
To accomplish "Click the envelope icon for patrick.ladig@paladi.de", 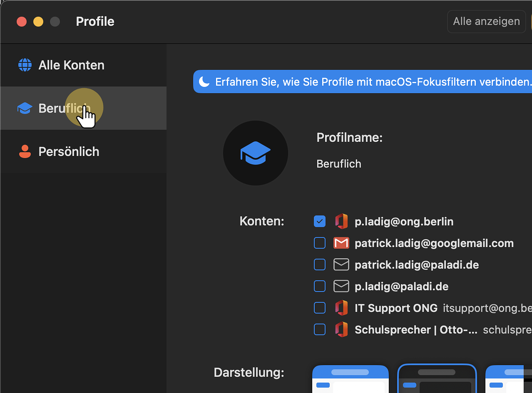I will click(x=341, y=264).
